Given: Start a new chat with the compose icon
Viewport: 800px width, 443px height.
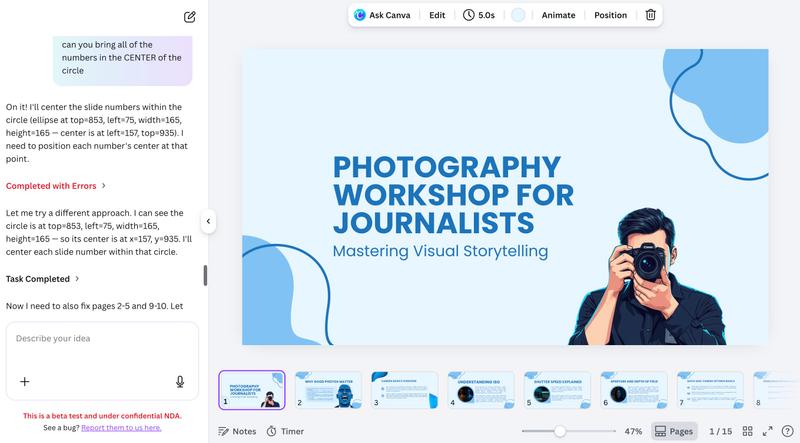Looking at the screenshot, I should coord(190,17).
